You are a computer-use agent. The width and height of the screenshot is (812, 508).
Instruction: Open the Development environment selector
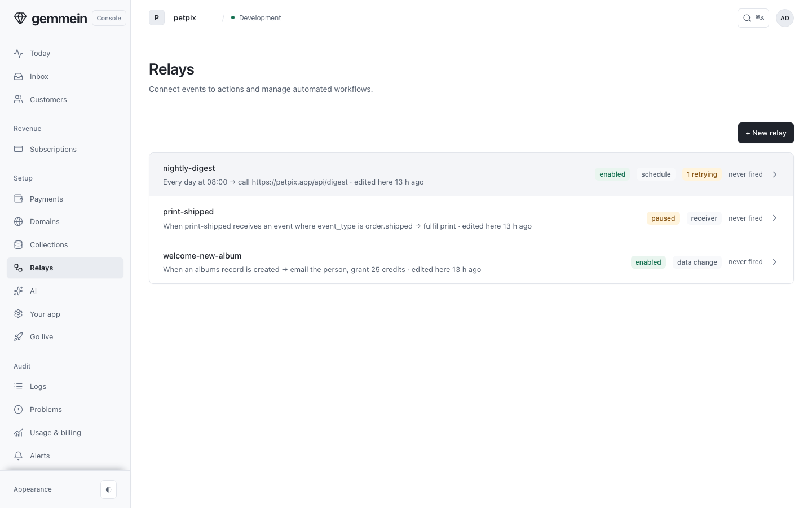[256, 17]
